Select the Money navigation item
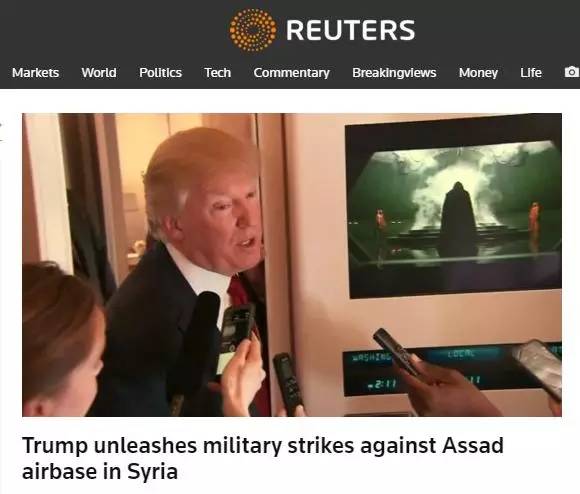 pos(478,73)
